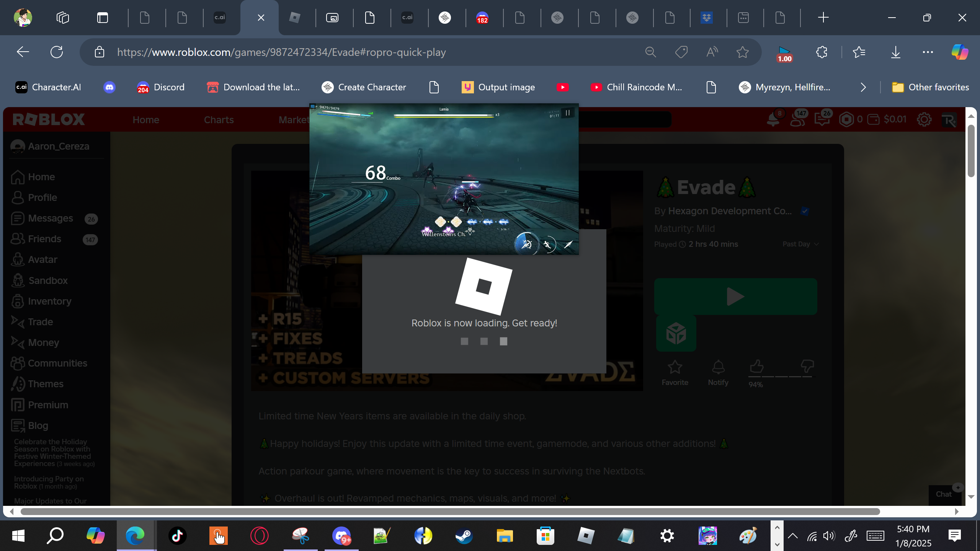Viewport: 980px width, 551px height.
Task: Open the private server cube icon button
Action: click(676, 333)
